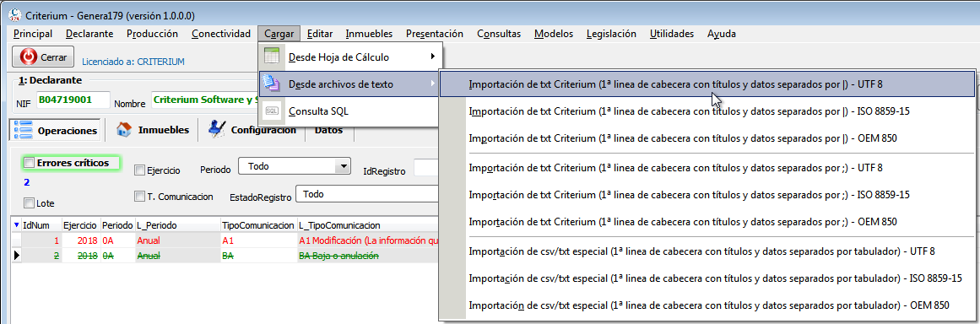980x324 pixels.
Task: Click the spreadsheet icon beside Desde Hoja de Cálculo
Action: (x=272, y=57)
